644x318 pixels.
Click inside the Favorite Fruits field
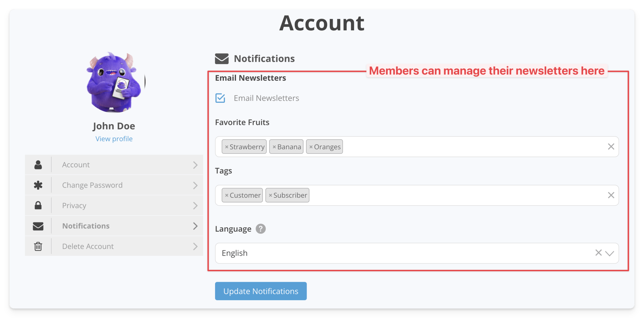(x=417, y=147)
